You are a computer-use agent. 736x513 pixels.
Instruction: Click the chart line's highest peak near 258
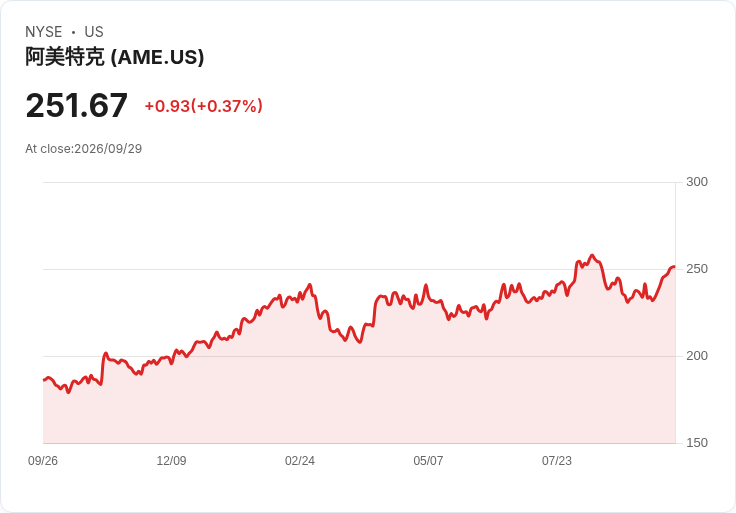592,255
